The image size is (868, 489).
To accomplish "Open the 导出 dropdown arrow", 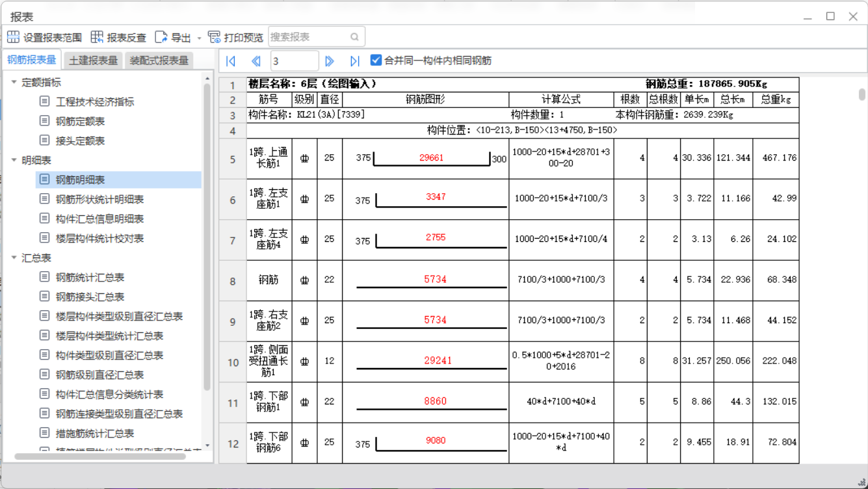I will (199, 38).
